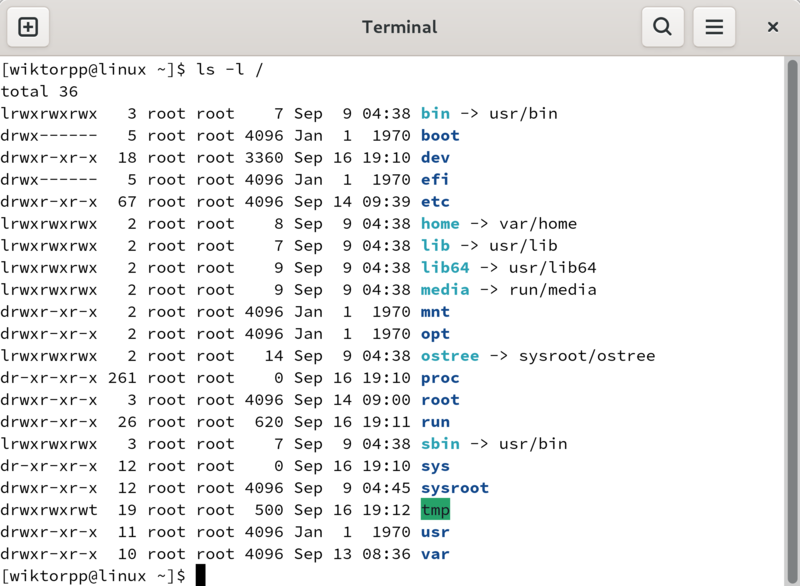Click the home symlink pointing to var/home
This screenshot has height=586, width=800.
(x=439, y=223)
